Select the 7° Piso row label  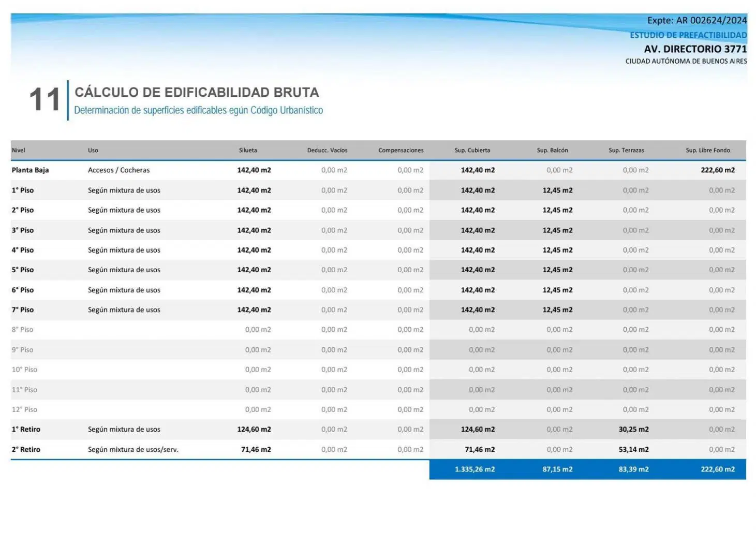click(23, 310)
